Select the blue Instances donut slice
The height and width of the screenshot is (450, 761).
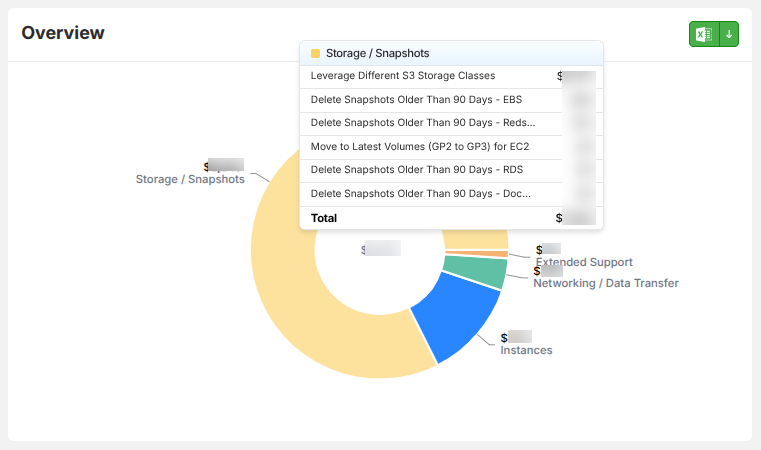pyautogui.click(x=456, y=316)
